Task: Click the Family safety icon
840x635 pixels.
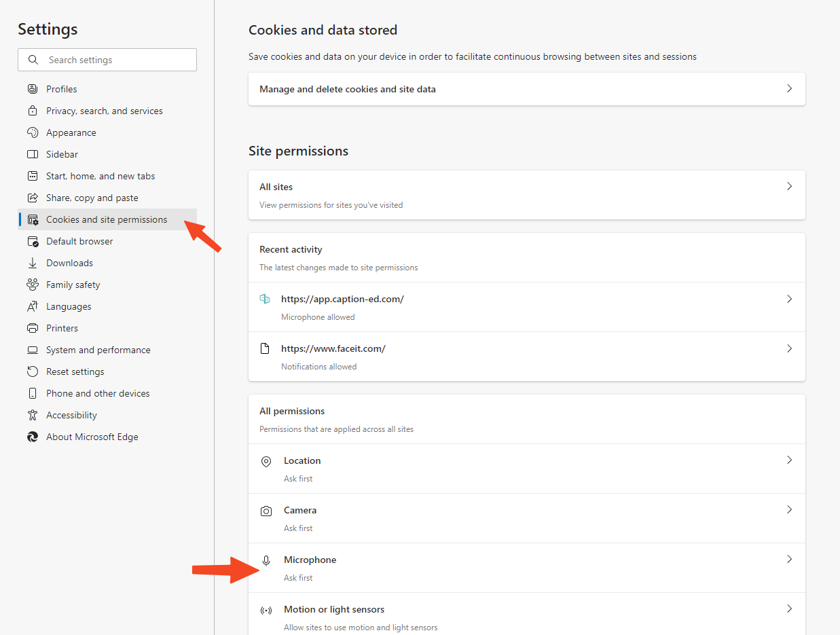Action: (32, 284)
